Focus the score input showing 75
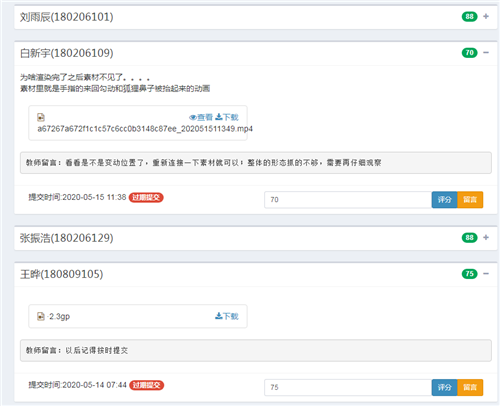500x406 pixels. click(x=348, y=387)
